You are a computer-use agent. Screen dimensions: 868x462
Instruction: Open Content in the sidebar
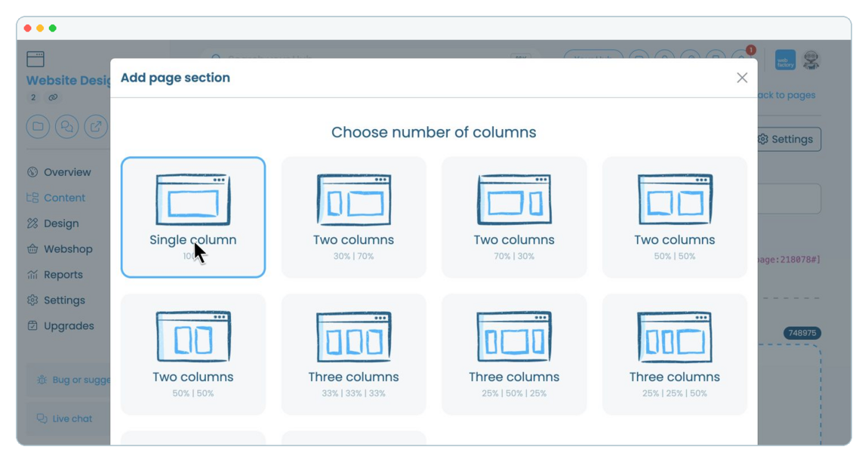pos(56,198)
